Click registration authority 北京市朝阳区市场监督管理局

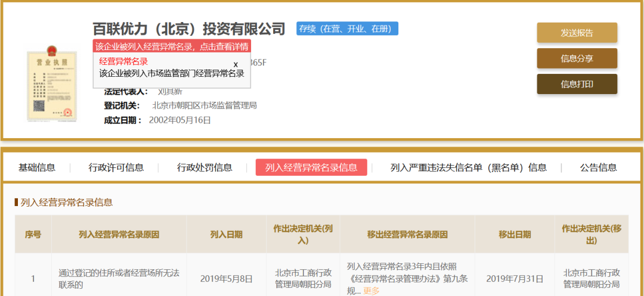point(204,105)
